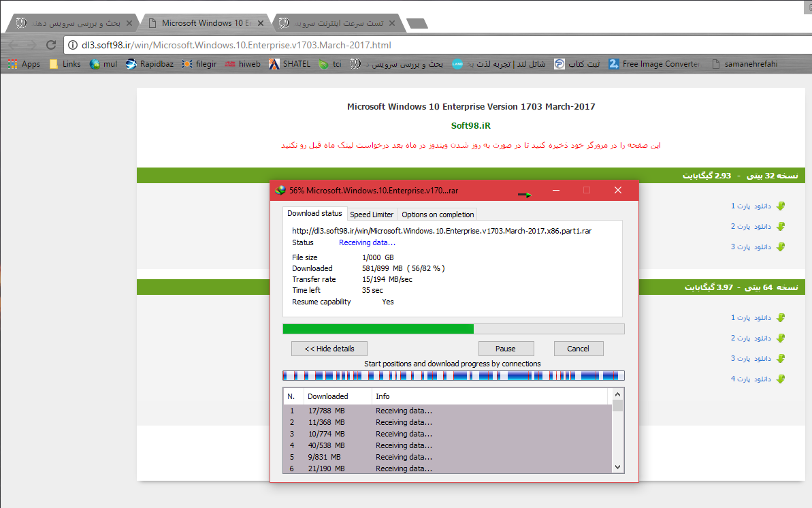Image resolution: width=812 pixels, height=508 pixels.
Task: Click the 64-bit دانلود پارت 1 link
Action: 751,318
